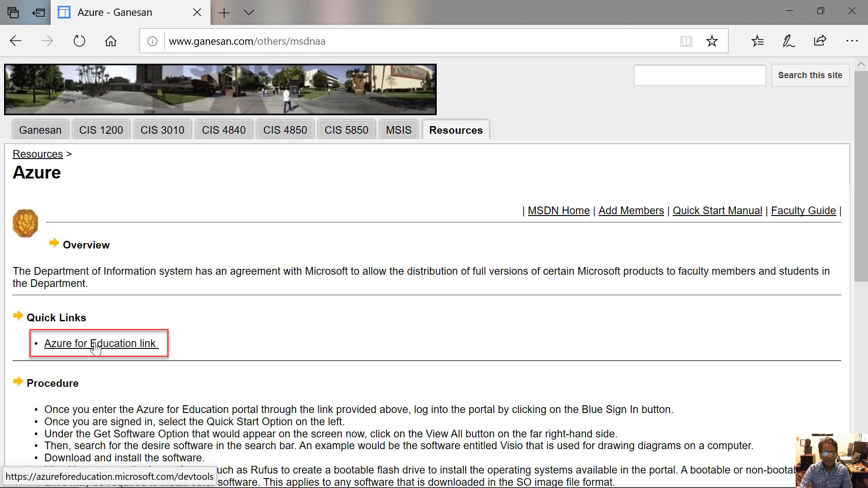Open the settings and more ellipsis menu
Image resolution: width=868 pixels, height=488 pixels.
(852, 41)
